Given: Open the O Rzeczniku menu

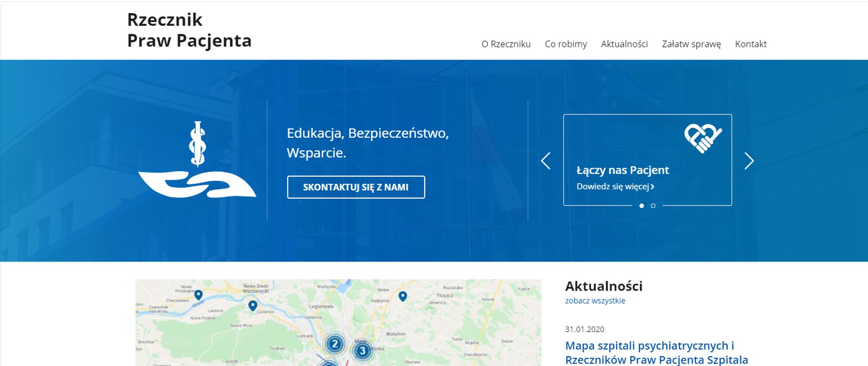Looking at the screenshot, I should coord(506,44).
